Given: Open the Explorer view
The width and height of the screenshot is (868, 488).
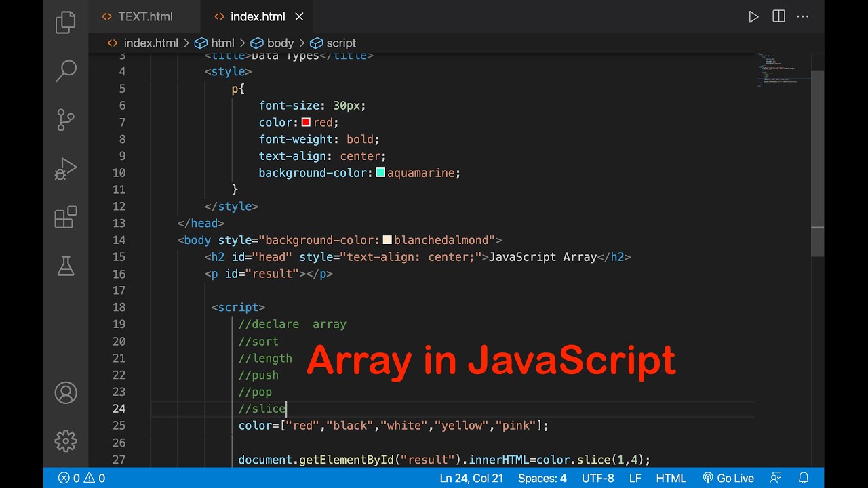Looking at the screenshot, I should (x=66, y=22).
